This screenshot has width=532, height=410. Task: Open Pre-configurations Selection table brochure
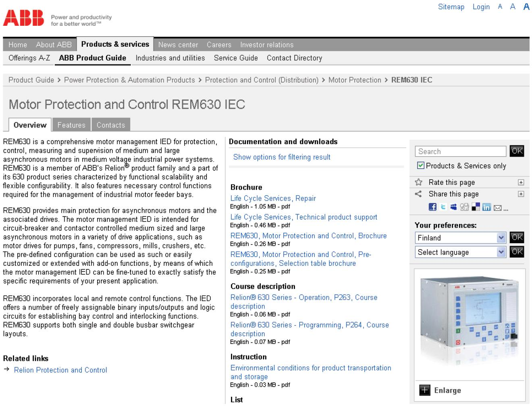[x=301, y=259]
